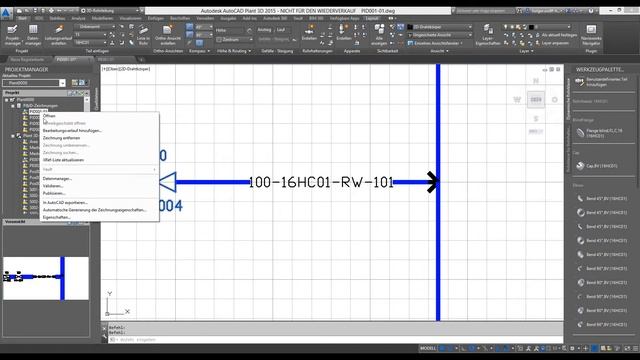The image size is (640, 360).
Task: Select the last Bend 90° palette item
Action: 603,324
